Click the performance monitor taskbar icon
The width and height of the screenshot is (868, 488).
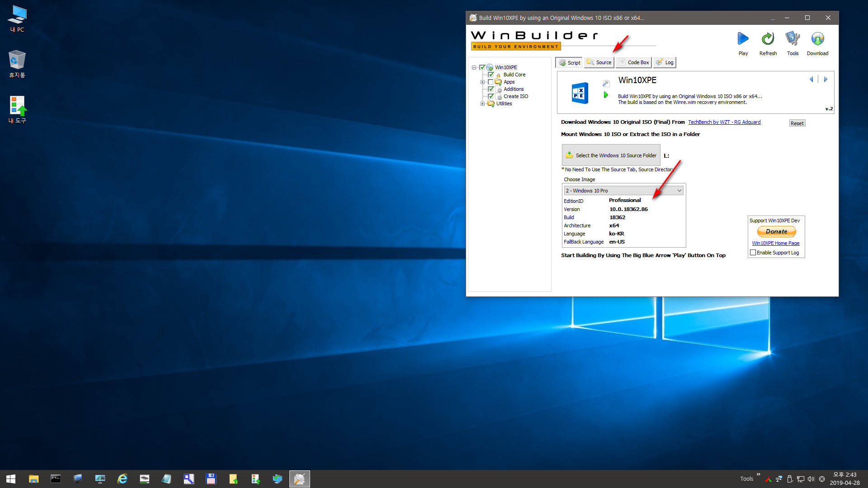tap(100, 479)
